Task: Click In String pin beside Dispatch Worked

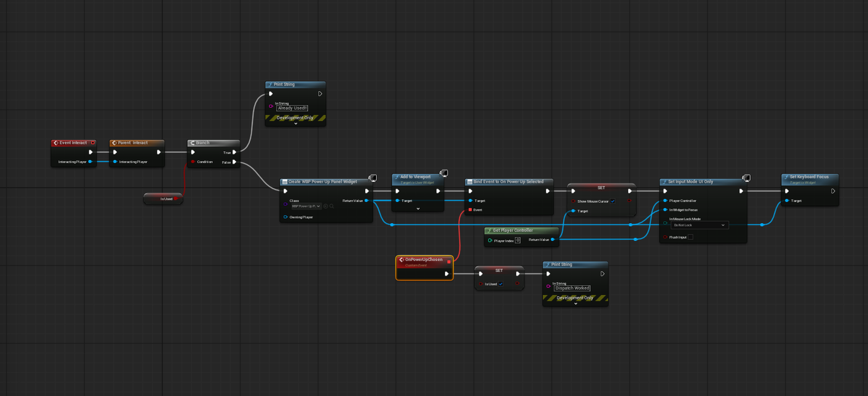Action: 548,286
